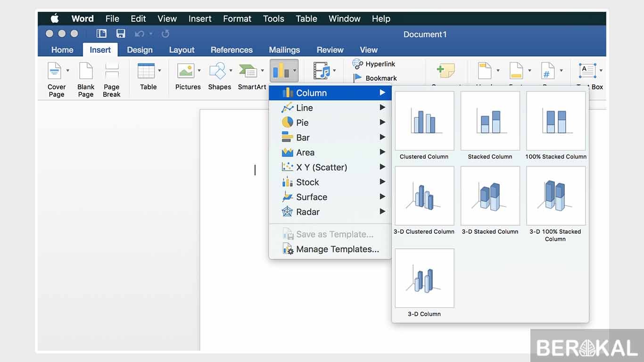Viewport: 644px width, 362px height.
Task: Open the Window menu in menu bar
Action: point(345,18)
